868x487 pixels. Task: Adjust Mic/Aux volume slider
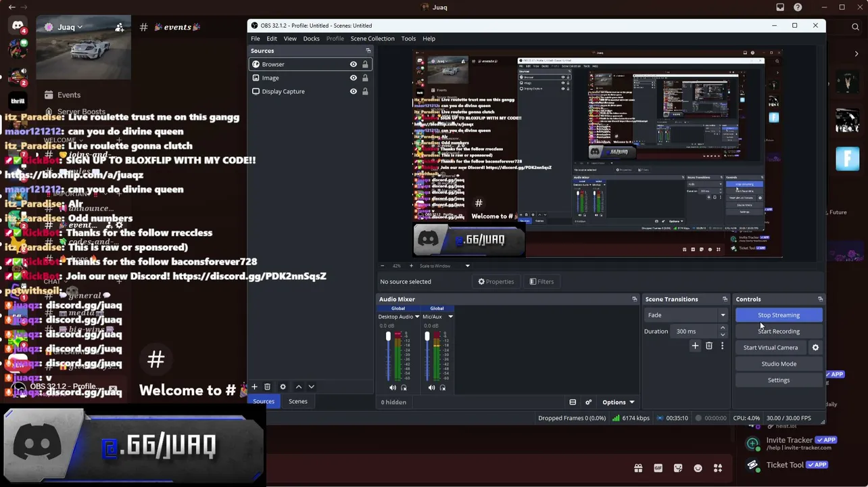[x=427, y=337]
